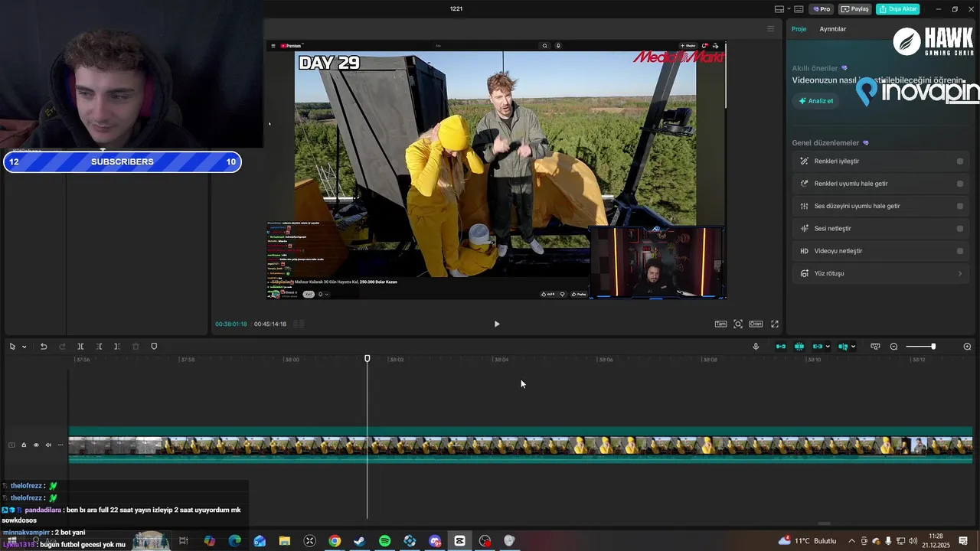This screenshot has height=551, width=980.
Task: Split the clip at playhead
Action: pyautogui.click(x=80, y=347)
